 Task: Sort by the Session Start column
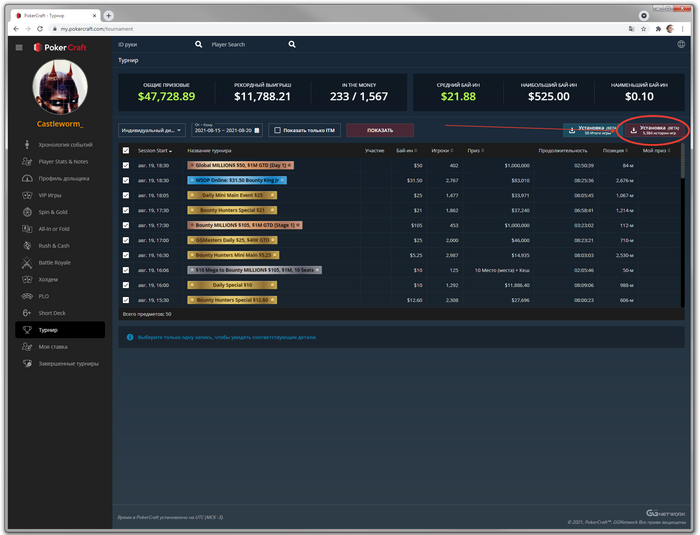coord(154,150)
